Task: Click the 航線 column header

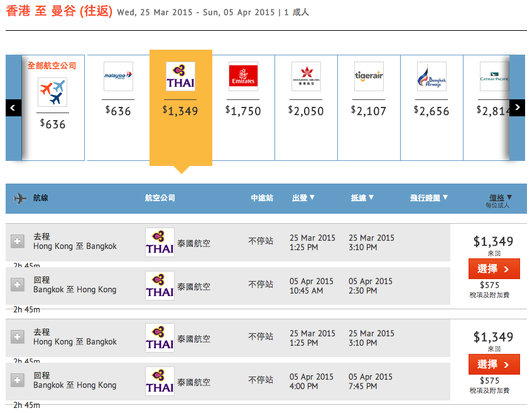Action: point(41,197)
